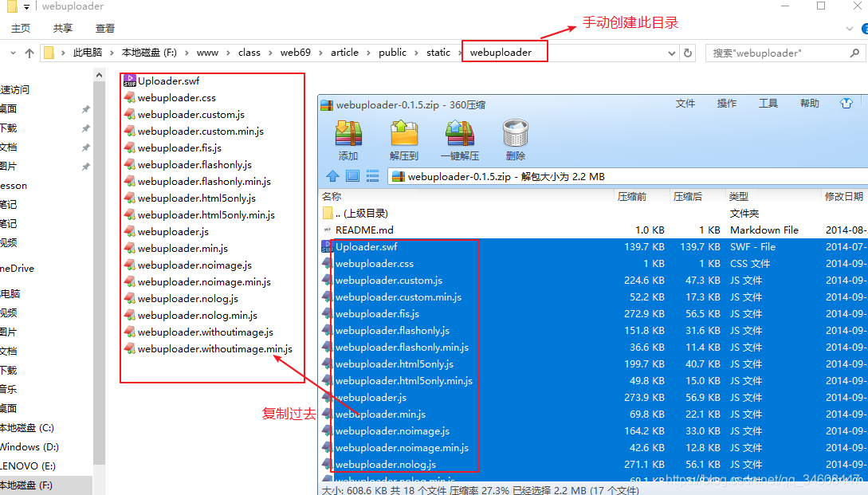Click README.md file icon in archive list
Viewport: 868px width, 495px height.
327,230
